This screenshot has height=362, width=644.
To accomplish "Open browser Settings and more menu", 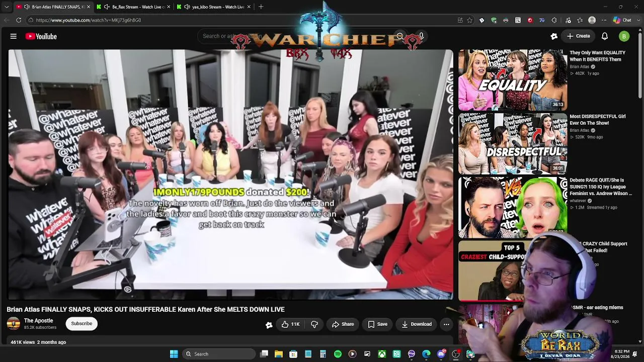I will (x=604, y=20).
